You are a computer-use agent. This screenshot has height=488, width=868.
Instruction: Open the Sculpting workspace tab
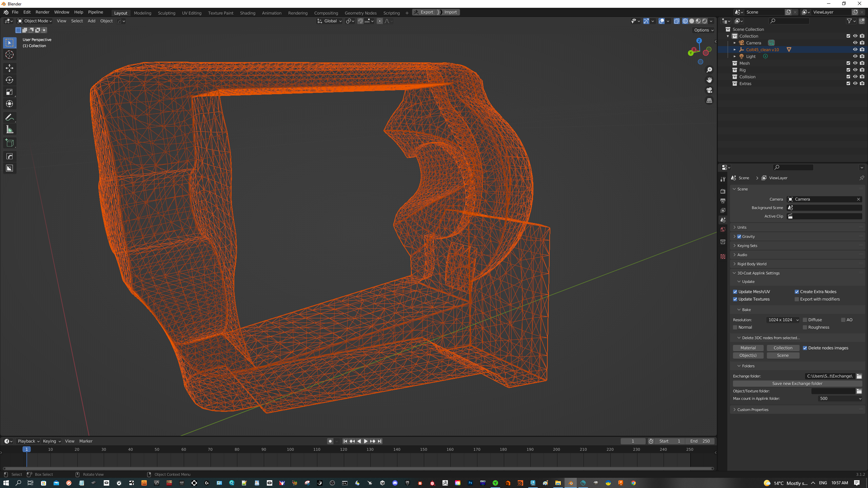166,13
